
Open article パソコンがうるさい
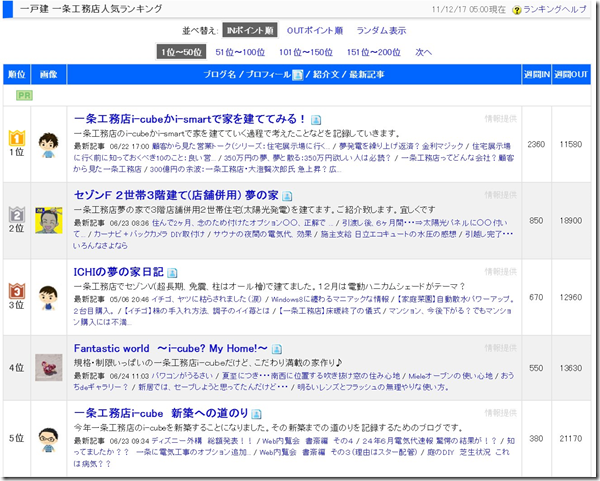(x=182, y=376)
